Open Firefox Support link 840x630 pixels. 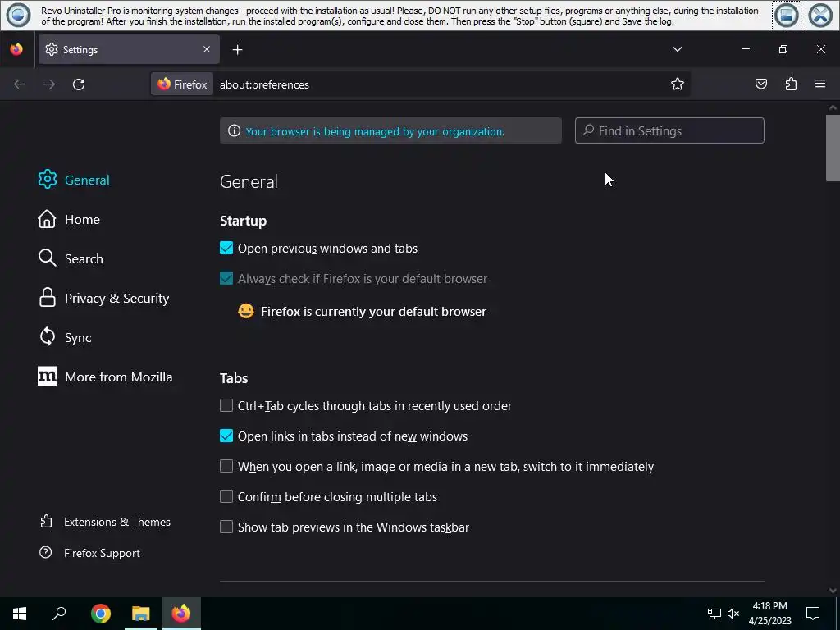(89, 553)
